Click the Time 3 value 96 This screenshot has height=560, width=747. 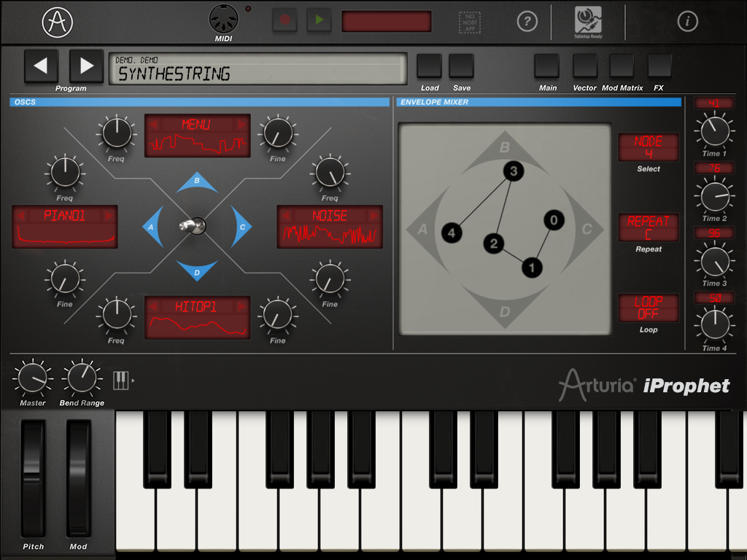point(714,233)
